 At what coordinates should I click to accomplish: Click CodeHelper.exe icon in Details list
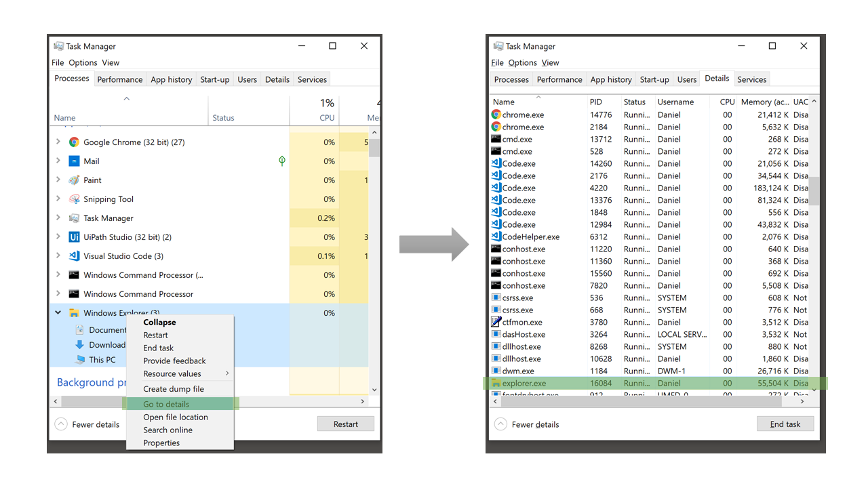click(x=496, y=237)
